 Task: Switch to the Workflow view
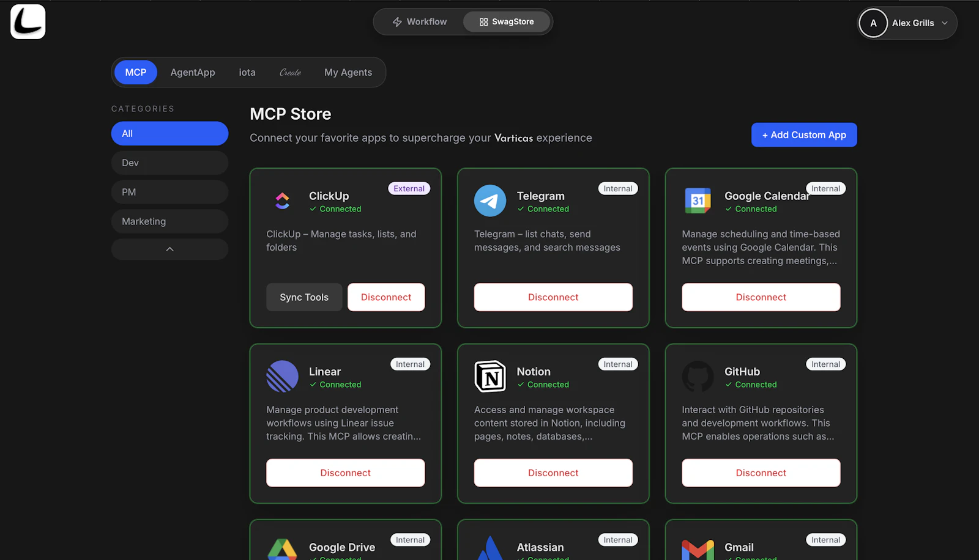coord(420,22)
